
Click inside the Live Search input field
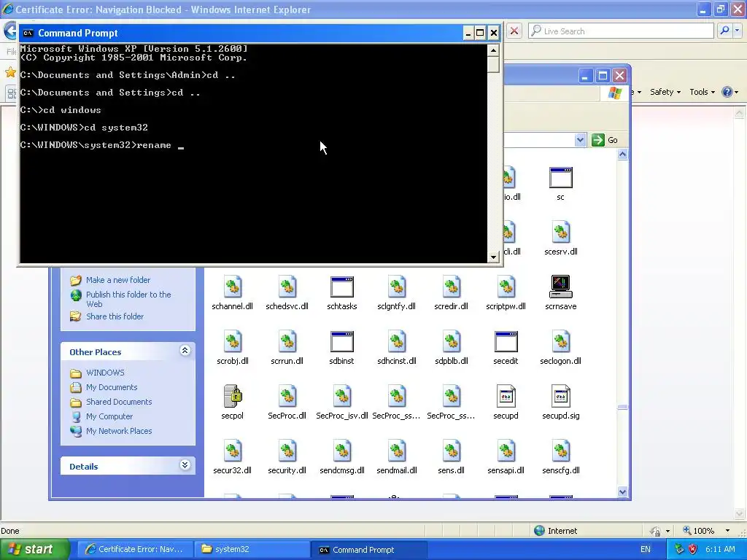pos(622,31)
